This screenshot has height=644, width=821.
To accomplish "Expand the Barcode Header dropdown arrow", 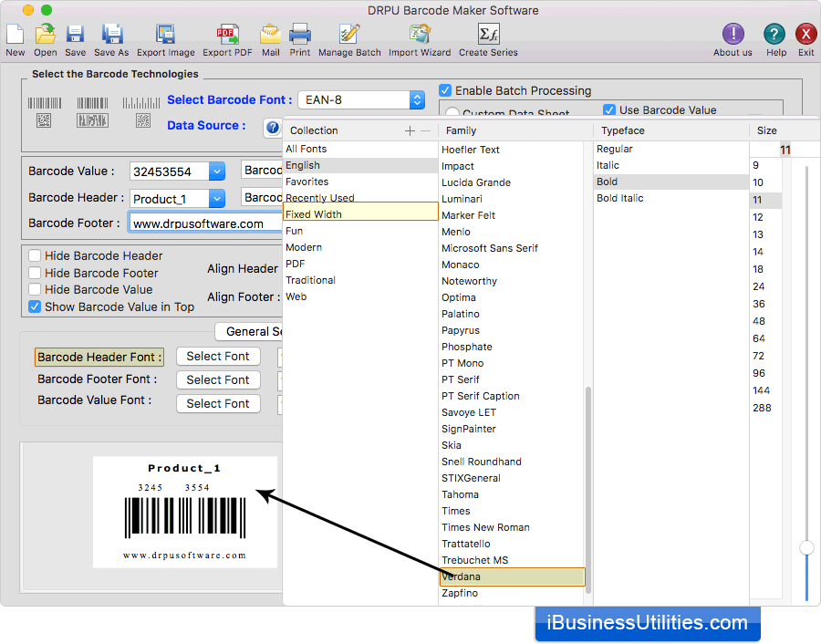I will [217, 199].
